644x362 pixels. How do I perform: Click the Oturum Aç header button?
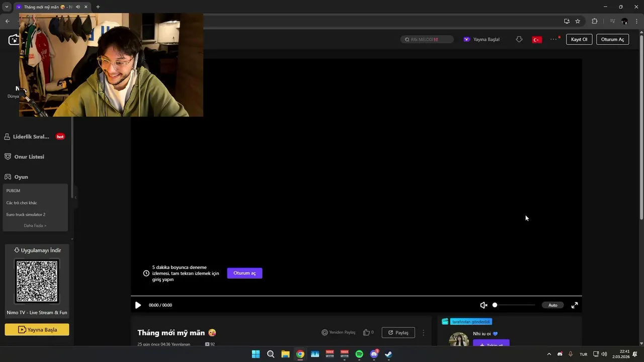click(612, 39)
